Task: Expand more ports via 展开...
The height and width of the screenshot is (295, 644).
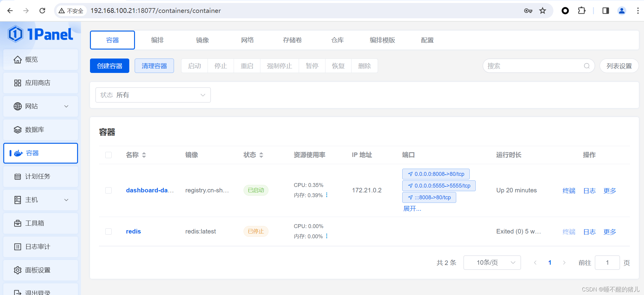Action: click(x=412, y=209)
